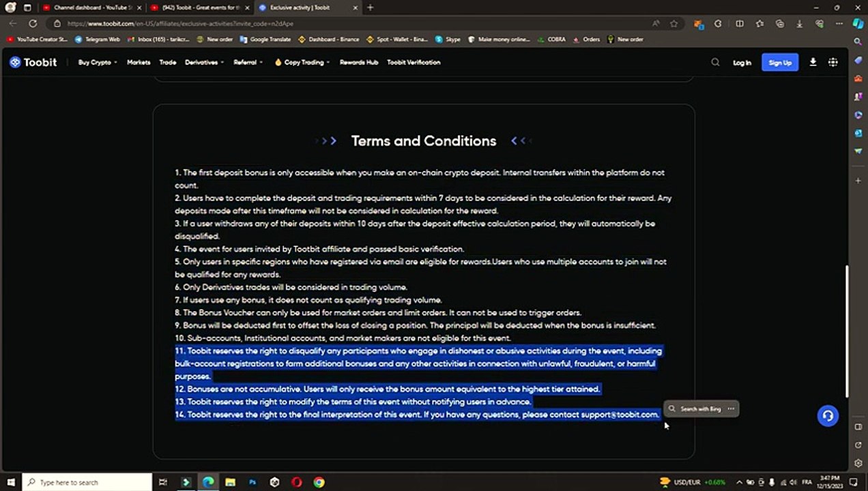Launch Photoshop from the taskbar

252,482
